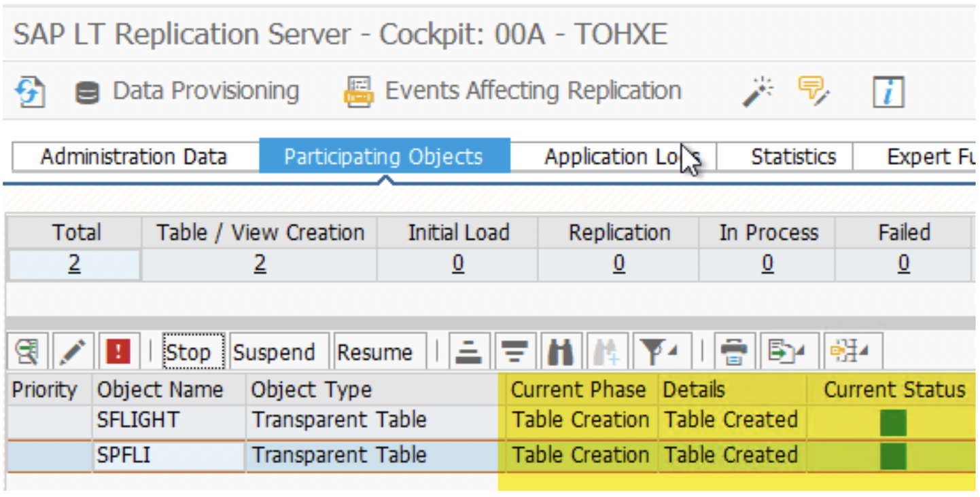Click the yellow filter-edit icon
Screen dimensions: 980x497
[813, 91]
